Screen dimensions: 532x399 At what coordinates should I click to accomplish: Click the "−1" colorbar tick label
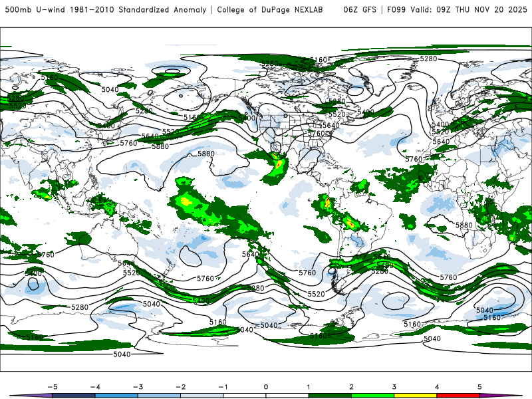point(223,387)
